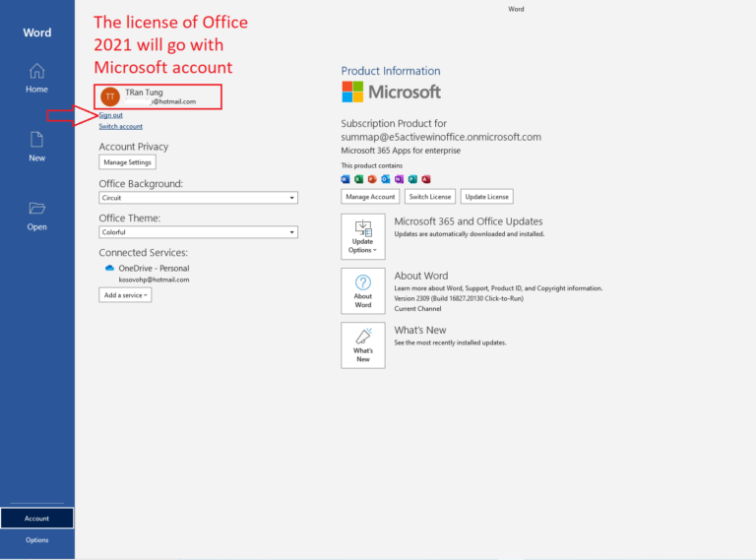Click the TT profile avatar

110,96
